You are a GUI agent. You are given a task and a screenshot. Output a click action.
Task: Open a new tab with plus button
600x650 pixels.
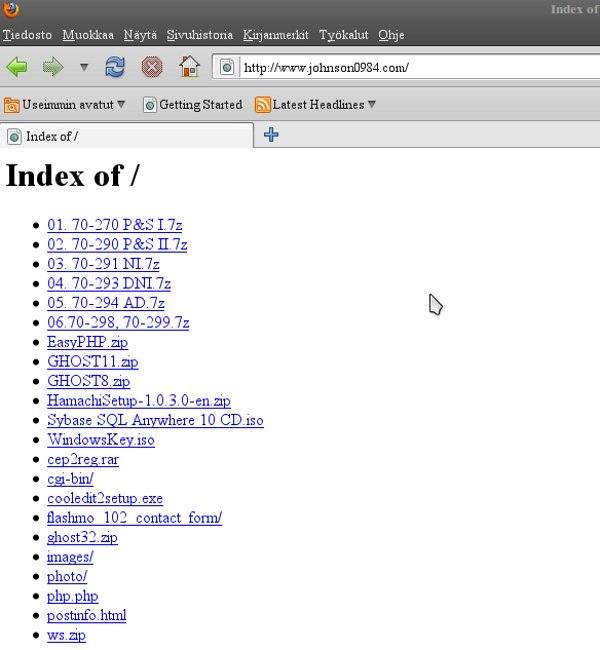click(x=271, y=135)
